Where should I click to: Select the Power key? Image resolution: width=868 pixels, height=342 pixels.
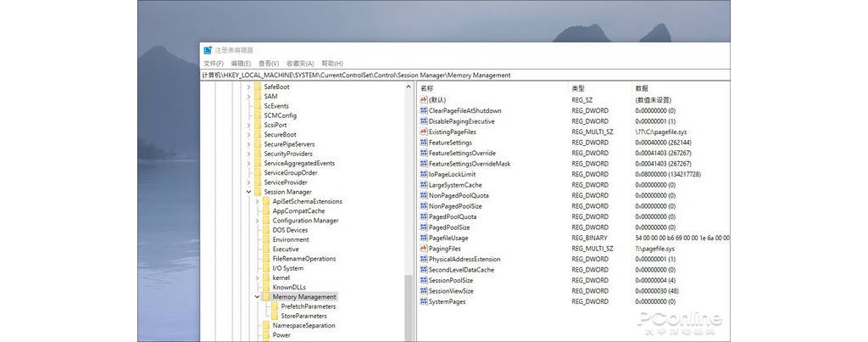(281, 335)
